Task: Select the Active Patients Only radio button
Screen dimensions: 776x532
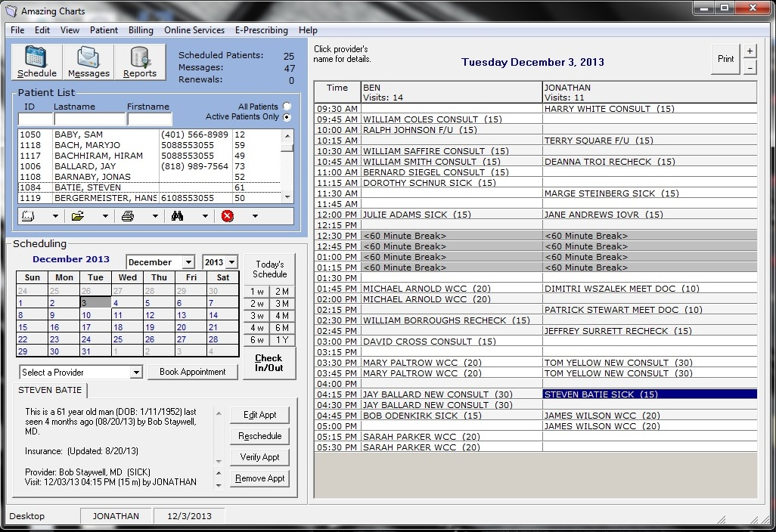Action: pyautogui.click(x=287, y=117)
